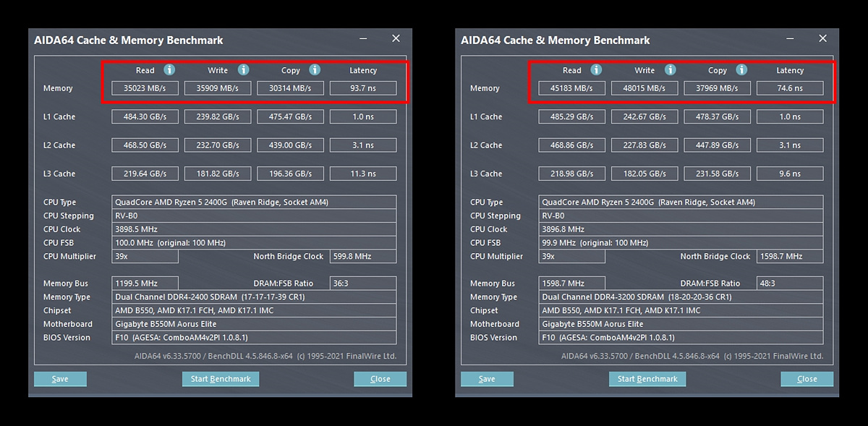
Task: Click Dual Channel DDR4-3200 SDRAM field
Action: (681, 297)
